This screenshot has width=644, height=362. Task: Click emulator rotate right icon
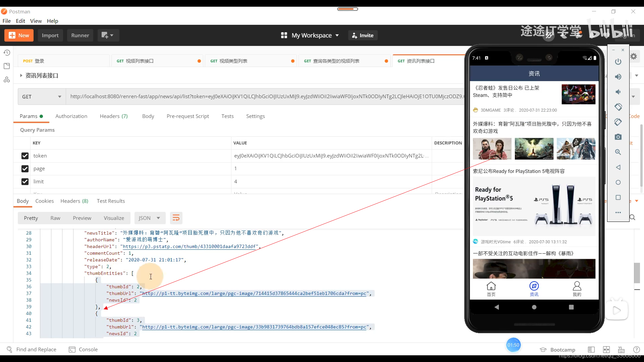[x=618, y=122]
